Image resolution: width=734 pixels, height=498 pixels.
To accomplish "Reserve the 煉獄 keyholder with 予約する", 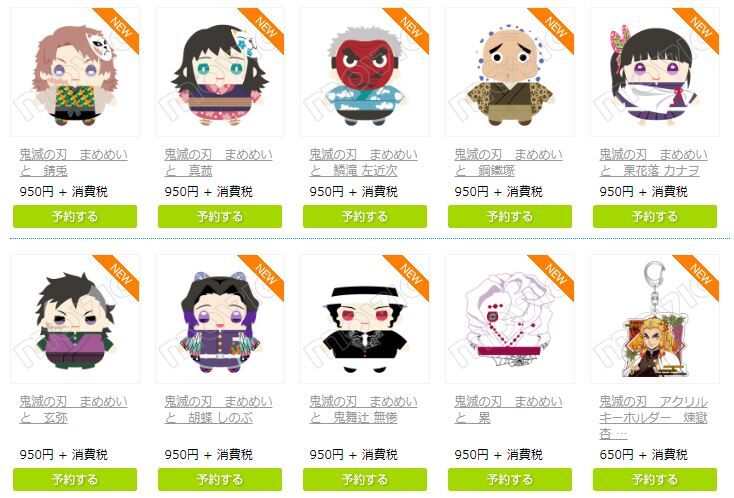I will [655, 480].
